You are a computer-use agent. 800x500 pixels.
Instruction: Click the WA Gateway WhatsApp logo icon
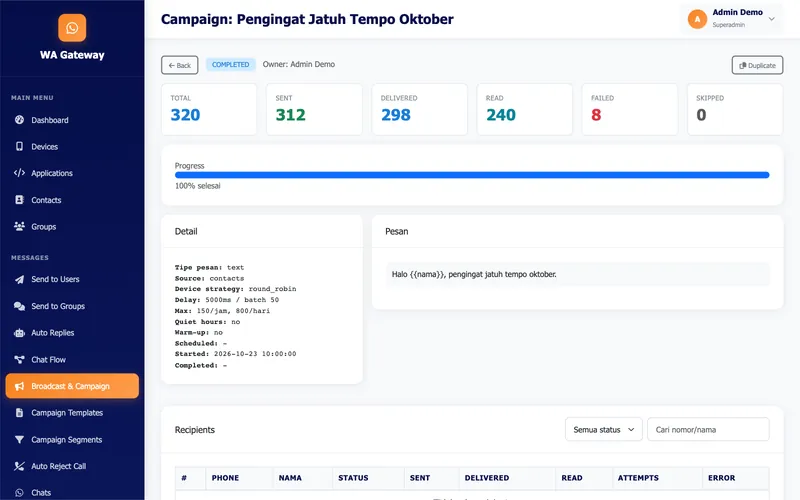coord(72,28)
